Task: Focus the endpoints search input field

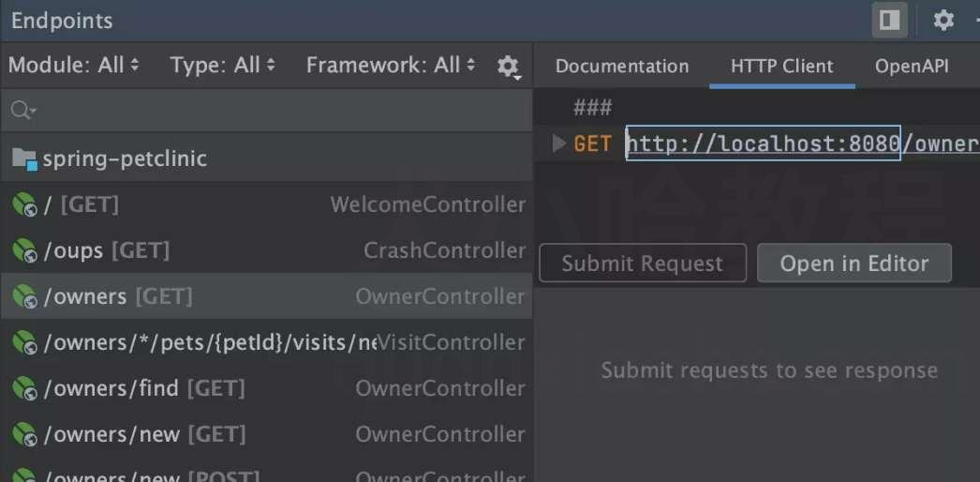Action: 267,111
